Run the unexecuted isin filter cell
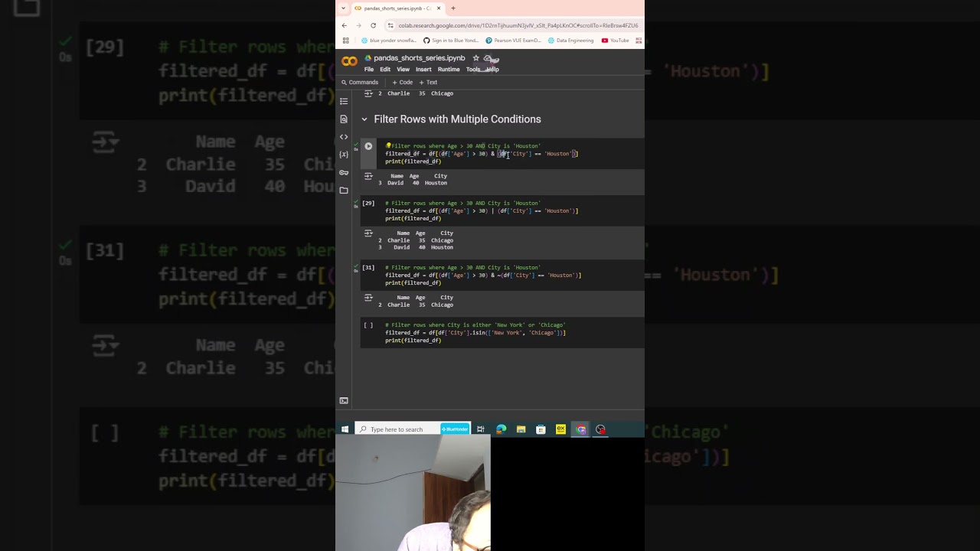980x551 pixels. [x=368, y=325]
